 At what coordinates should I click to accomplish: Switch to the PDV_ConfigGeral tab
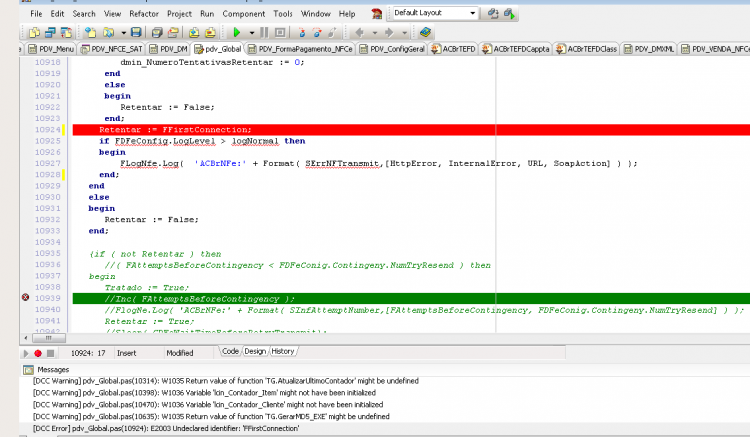(392, 49)
